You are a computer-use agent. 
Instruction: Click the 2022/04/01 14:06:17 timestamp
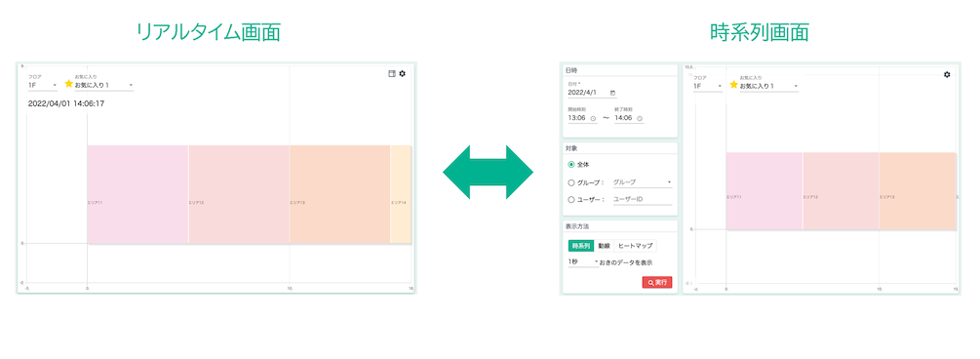click(66, 103)
